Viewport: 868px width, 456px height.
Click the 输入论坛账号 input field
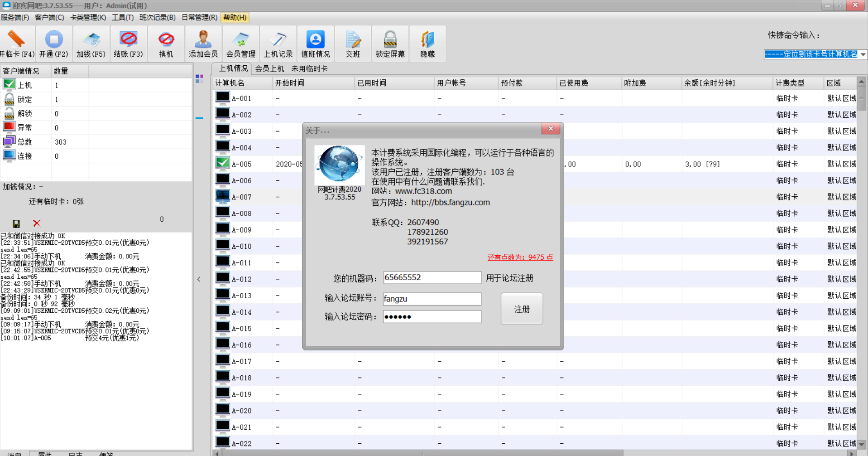pos(432,299)
